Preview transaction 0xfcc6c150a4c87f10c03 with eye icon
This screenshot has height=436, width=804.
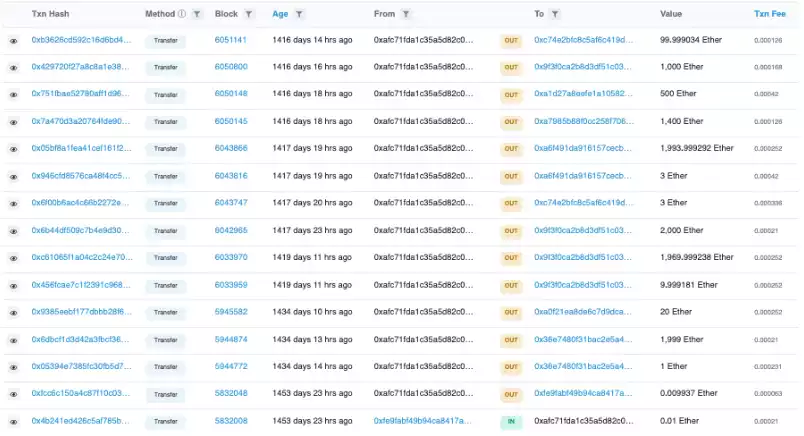pyautogui.click(x=14, y=394)
